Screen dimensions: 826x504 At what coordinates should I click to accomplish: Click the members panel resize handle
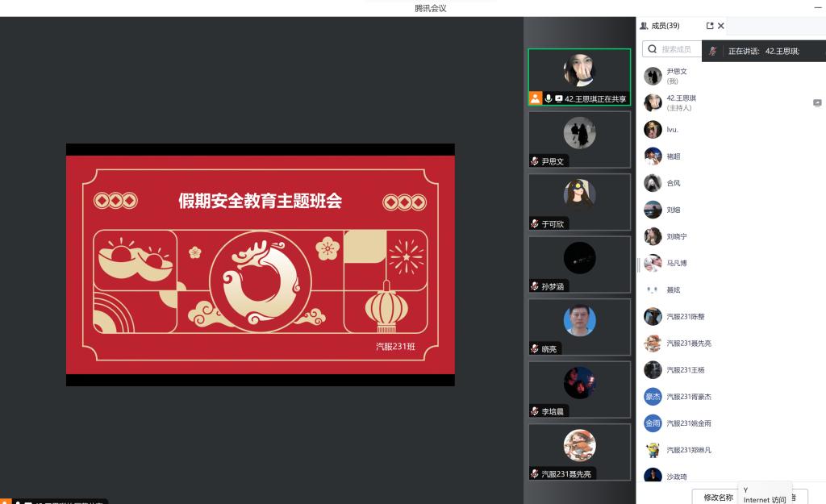click(x=638, y=264)
